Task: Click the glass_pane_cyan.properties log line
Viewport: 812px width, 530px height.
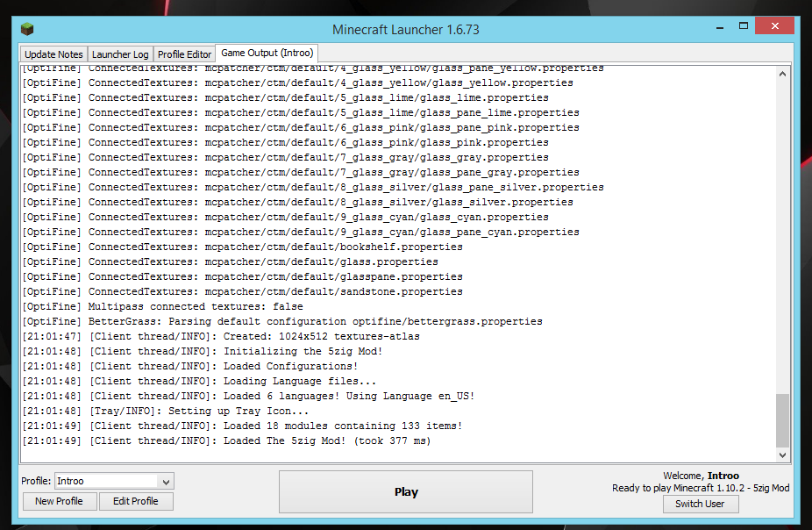Action: coord(301,233)
